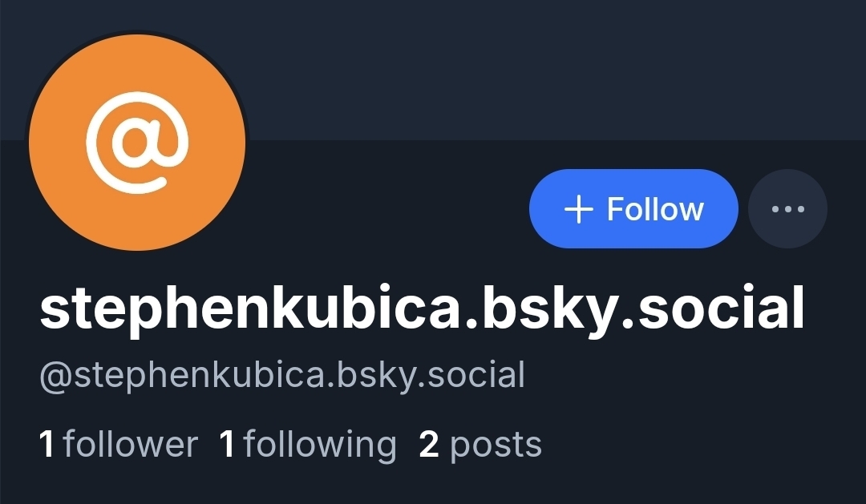Click the word Follow in blue pill

(656, 208)
